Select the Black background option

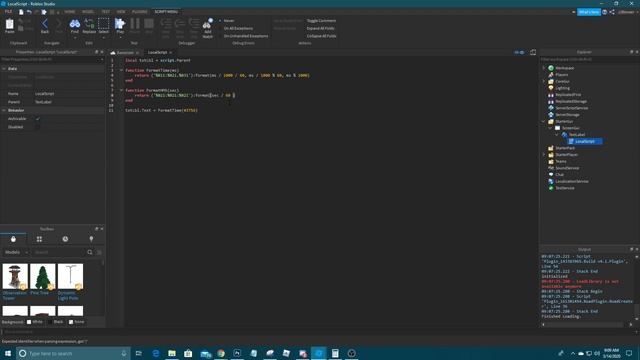click(50, 322)
